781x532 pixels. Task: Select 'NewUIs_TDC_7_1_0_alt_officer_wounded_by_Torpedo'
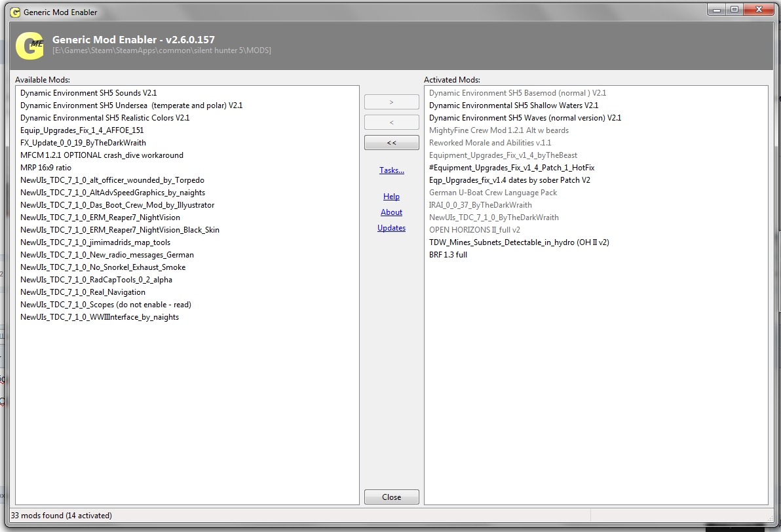click(x=113, y=180)
